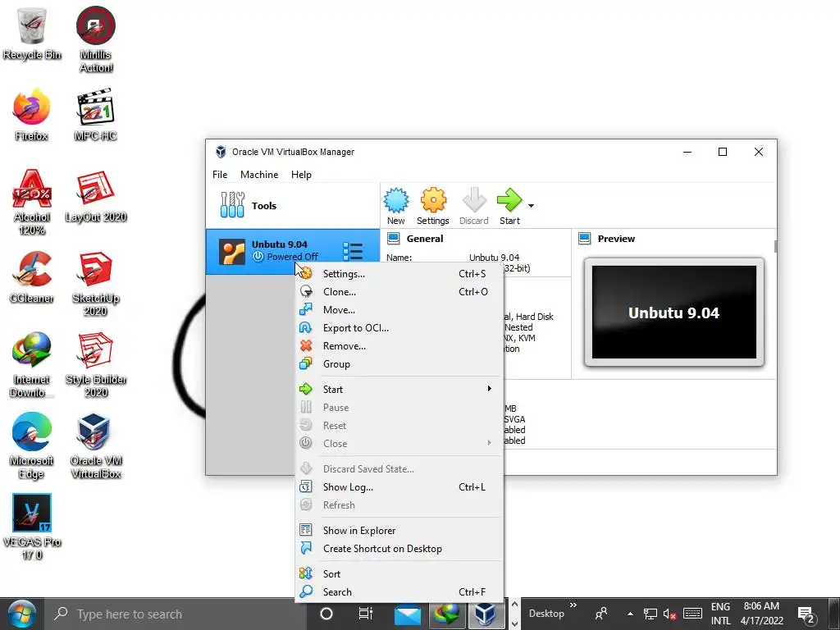
Task: Expand the Desktop toolbar chevron
Action: (x=573, y=605)
